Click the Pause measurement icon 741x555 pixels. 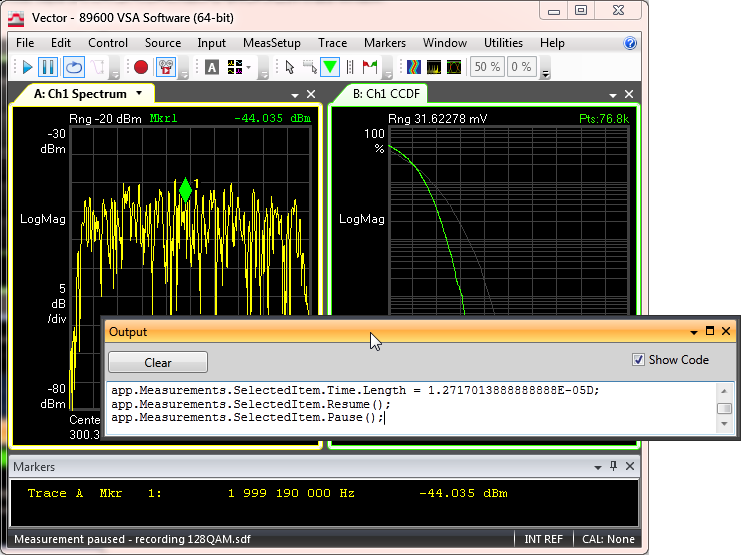pos(48,67)
